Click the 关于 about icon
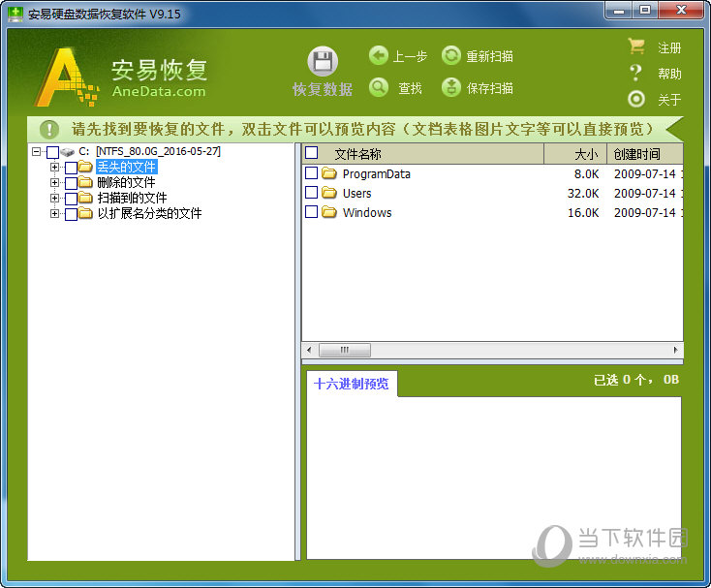This screenshot has height=588, width=711. click(x=636, y=99)
